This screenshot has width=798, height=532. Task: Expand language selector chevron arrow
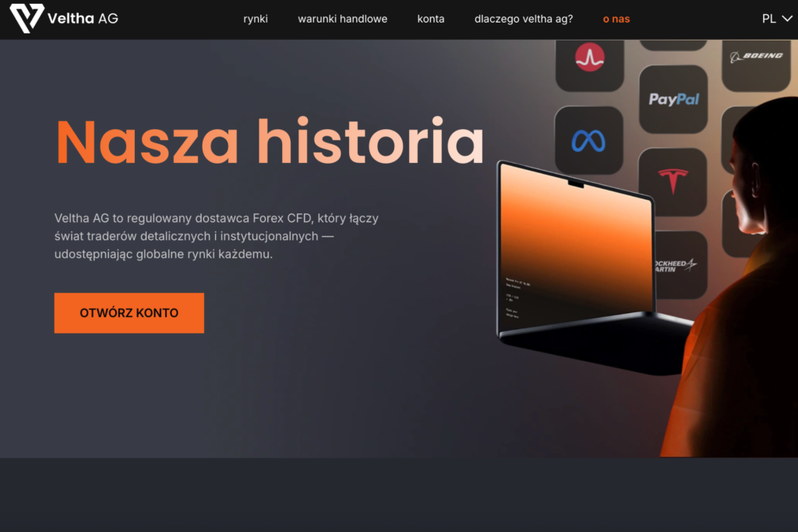click(x=787, y=19)
